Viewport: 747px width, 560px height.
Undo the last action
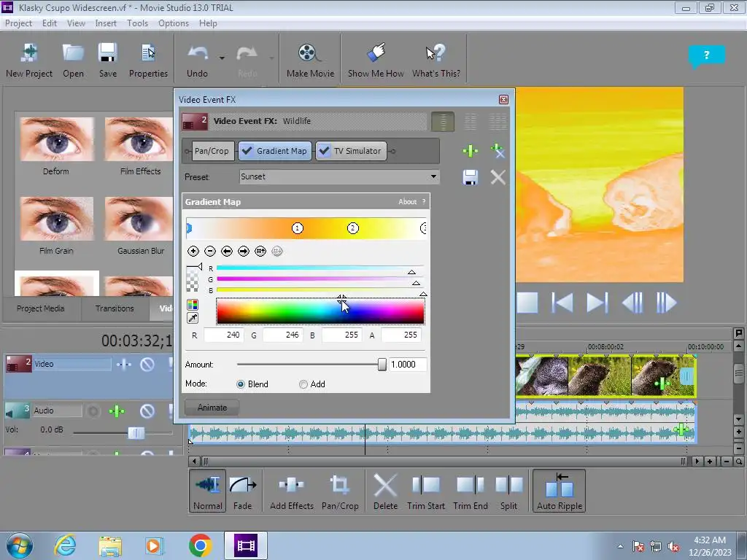(197, 61)
